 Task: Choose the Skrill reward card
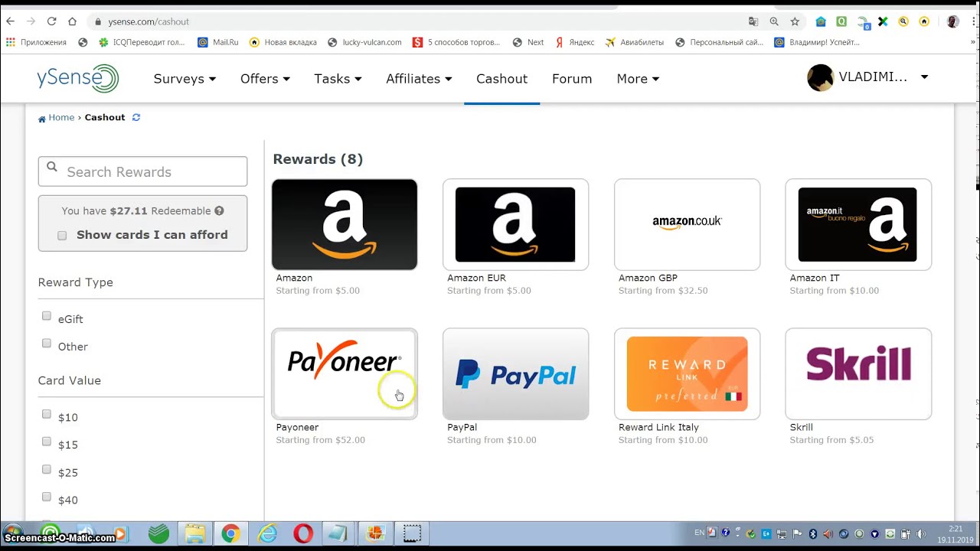(858, 373)
